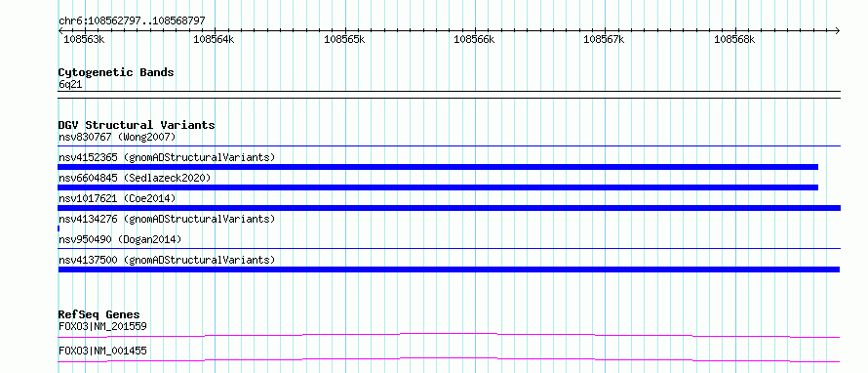Open the FOXO3|NM_201559 transcript label
Image resolution: width=868 pixels, height=373 pixels.
103,326
